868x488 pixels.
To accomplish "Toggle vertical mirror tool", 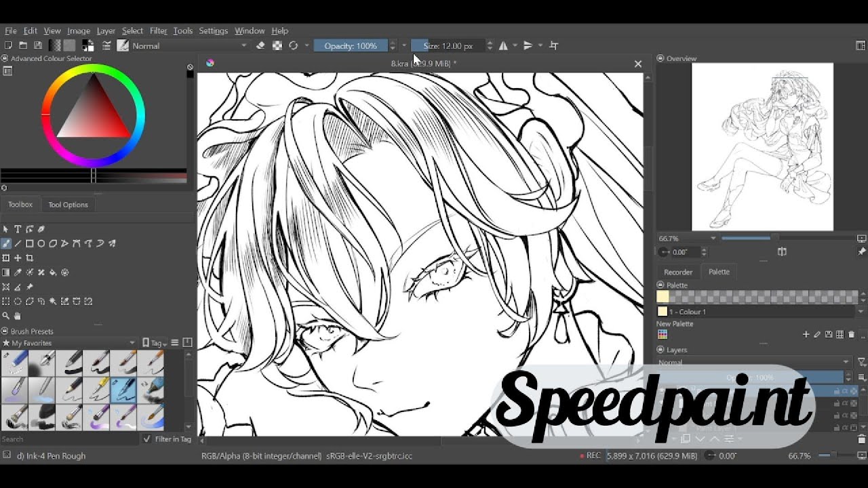I will [x=528, y=45].
